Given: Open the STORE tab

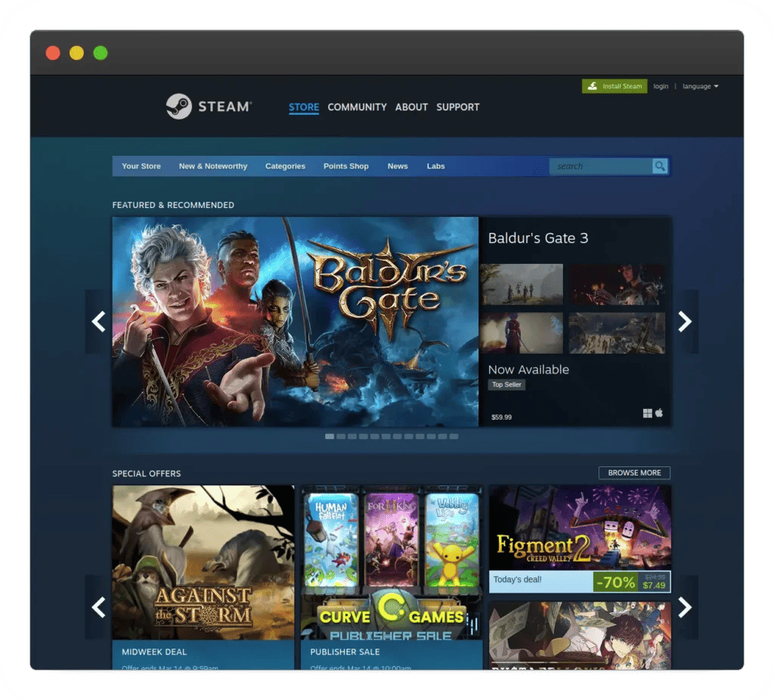Looking at the screenshot, I should point(304,107).
